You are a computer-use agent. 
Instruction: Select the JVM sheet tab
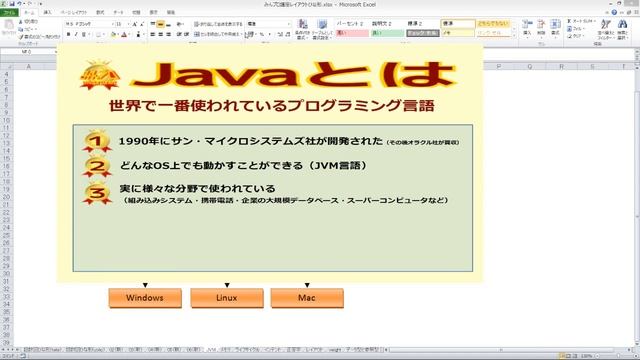tap(211, 350)
